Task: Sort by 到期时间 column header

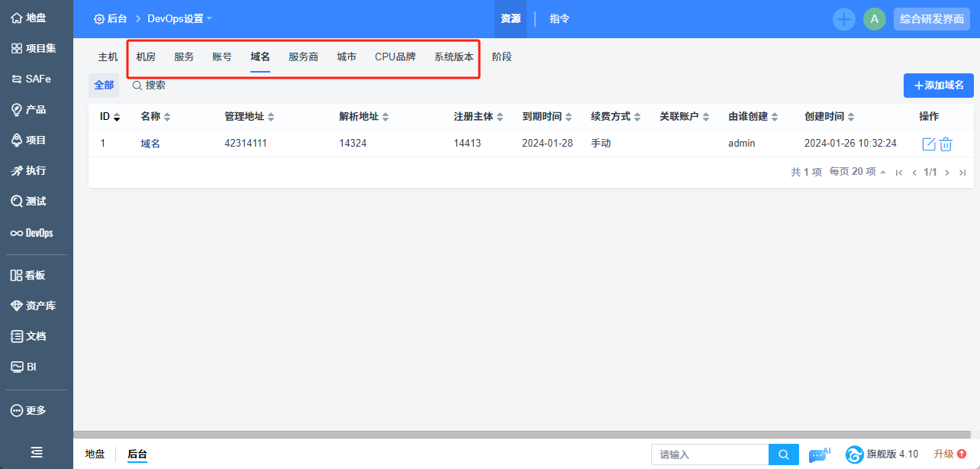Action: click(546, 117)
